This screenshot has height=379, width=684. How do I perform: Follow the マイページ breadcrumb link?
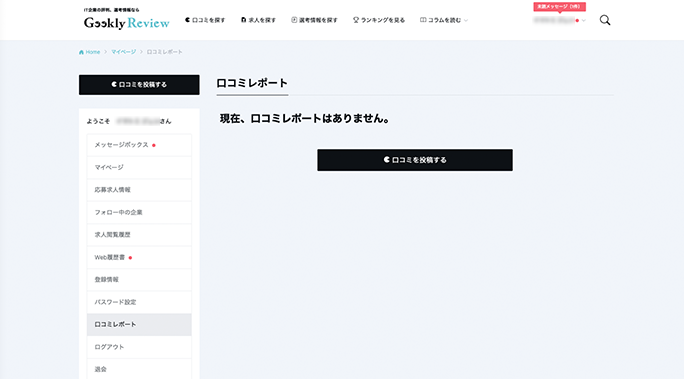pyautogui.click(x=123, y=52)
